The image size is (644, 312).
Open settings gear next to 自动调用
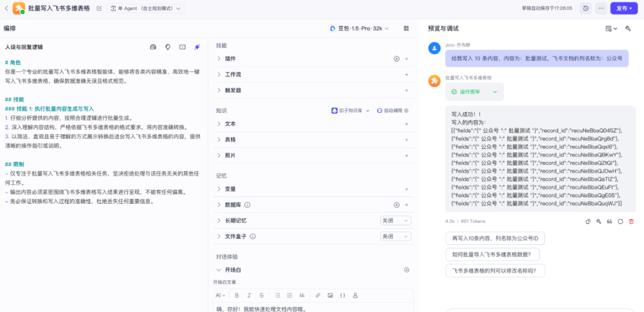(406, 111)
